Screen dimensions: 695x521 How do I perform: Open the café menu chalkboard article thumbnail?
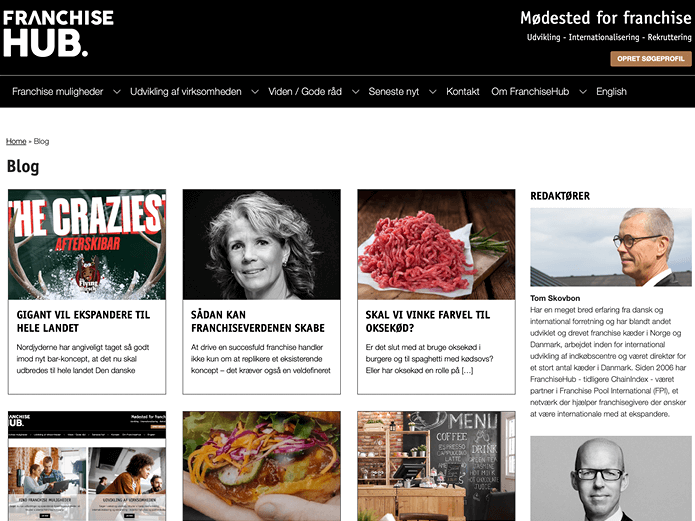[x=436, y=466]
